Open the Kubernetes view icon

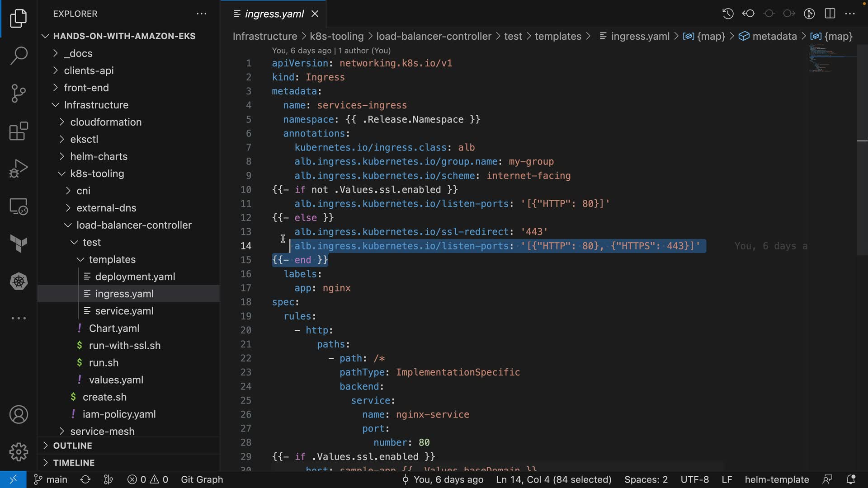click(19, 282)
